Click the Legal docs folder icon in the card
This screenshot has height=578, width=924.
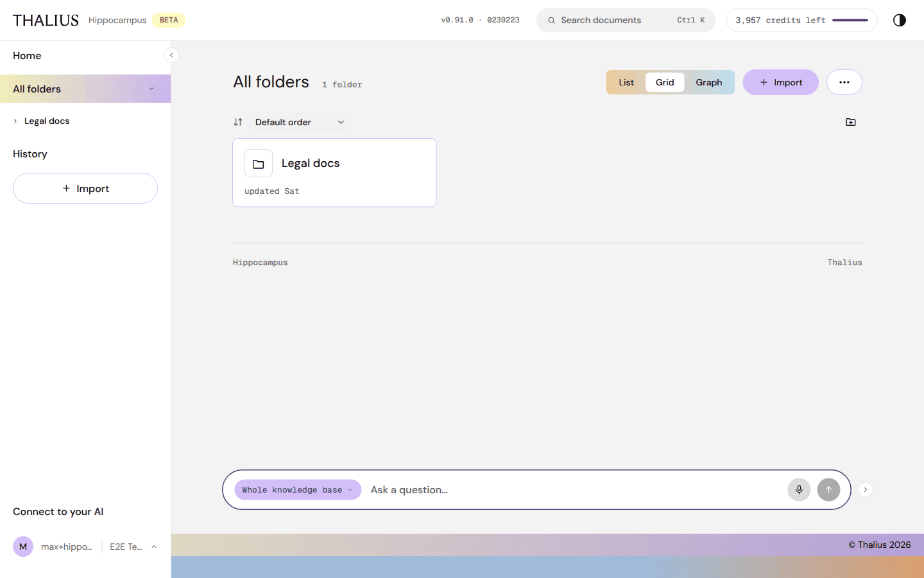click(259, 164)
